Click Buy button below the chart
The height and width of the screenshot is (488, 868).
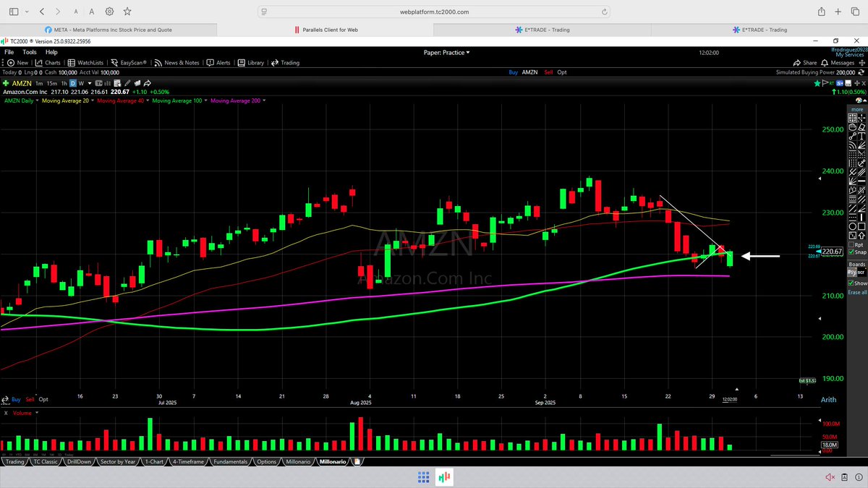coord(16,399)
